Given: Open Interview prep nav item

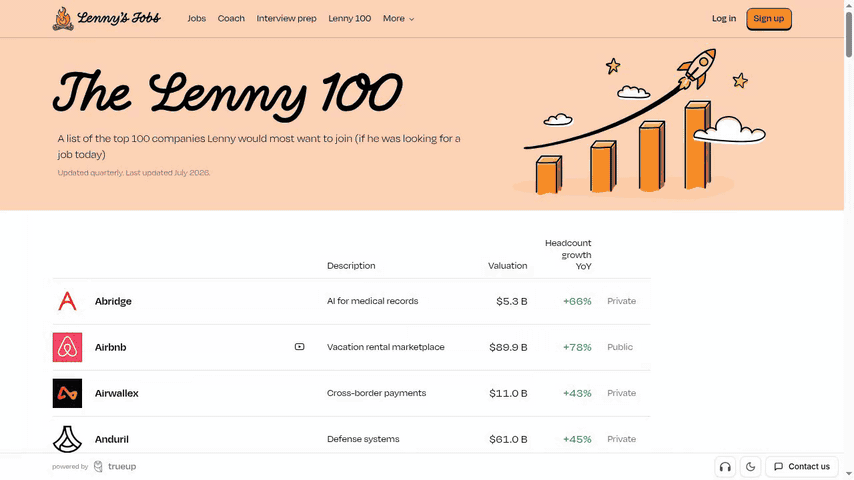Looking at the screenshot, I should [x=286, y=19].
